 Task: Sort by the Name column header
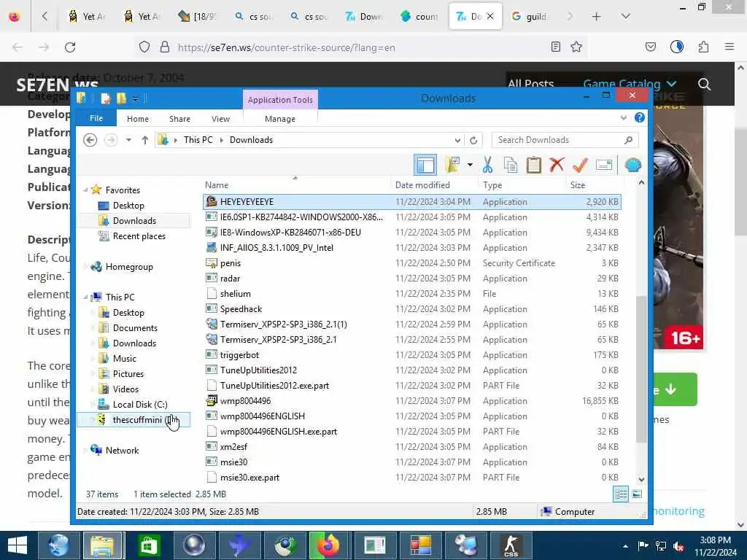coord(295,184)
